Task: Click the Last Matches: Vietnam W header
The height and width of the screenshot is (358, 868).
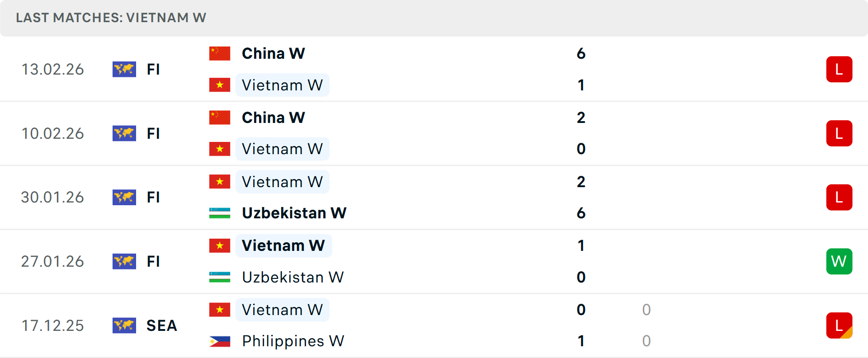Action: [x=111, y=18]
